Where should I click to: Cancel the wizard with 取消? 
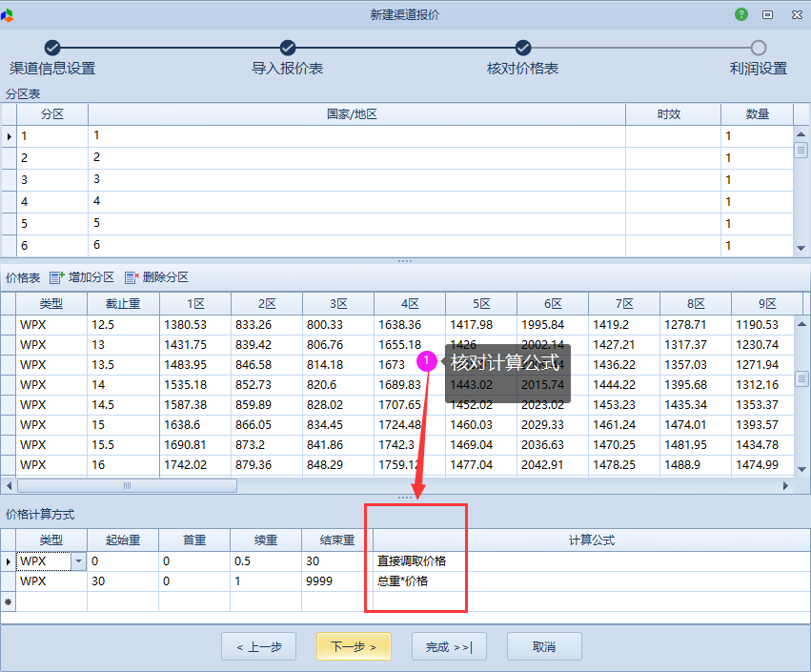pos(544,646)
